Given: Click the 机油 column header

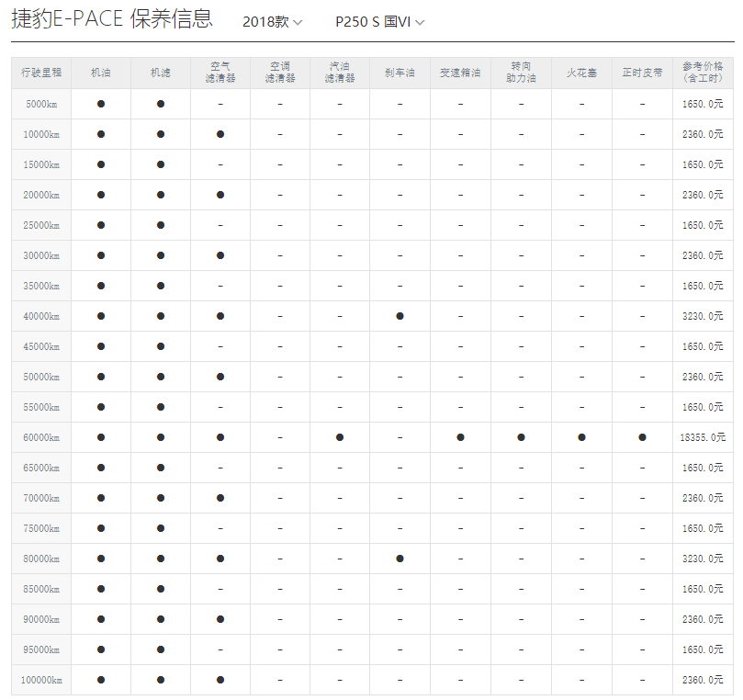Looking at the screenshot, I should click(x=101, y=73).
